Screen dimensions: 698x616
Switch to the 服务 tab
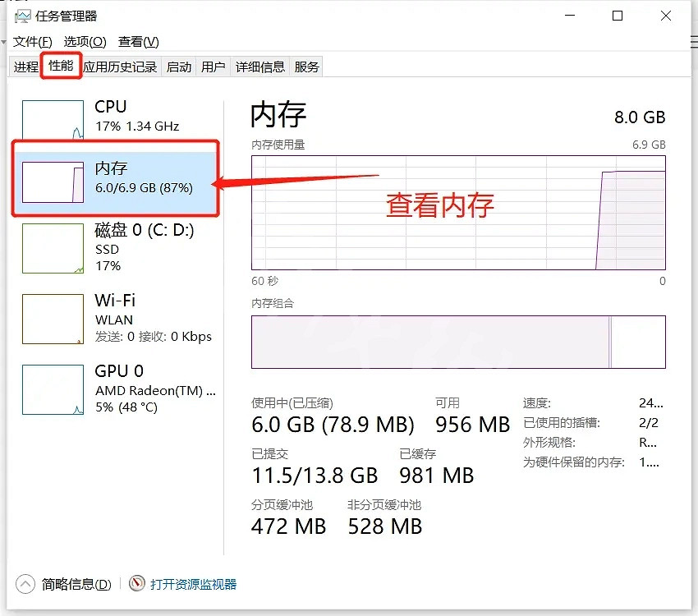(306, 67)
